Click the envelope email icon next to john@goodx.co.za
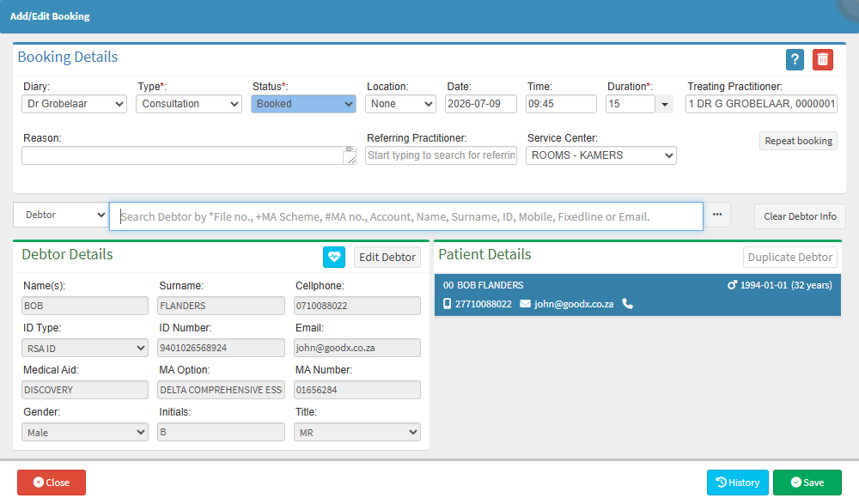This screenshot has width=859, height=504. (525, 303)
